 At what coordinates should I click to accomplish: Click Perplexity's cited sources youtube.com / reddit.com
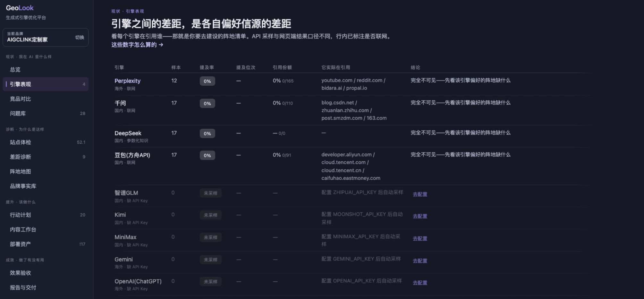(353, 80)
